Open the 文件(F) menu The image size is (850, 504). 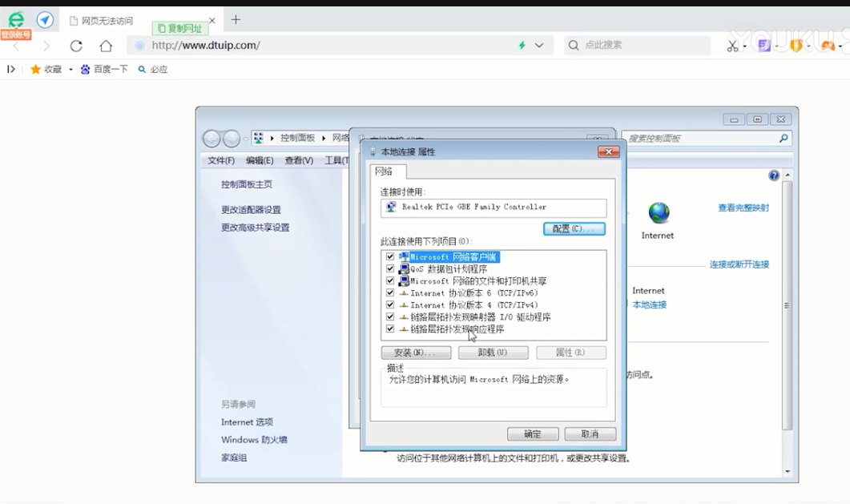[x=221, y=160]
